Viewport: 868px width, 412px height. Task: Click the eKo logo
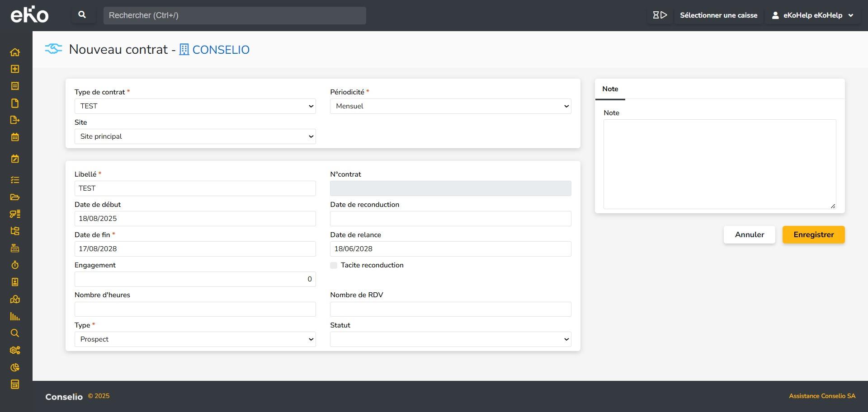click(x=29, y=15)
